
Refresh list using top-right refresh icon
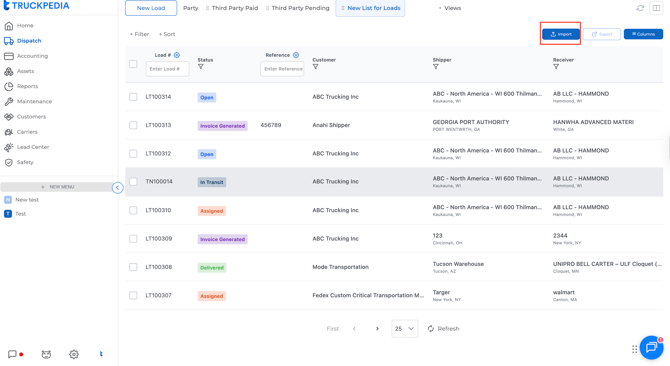pyautogui.click(x=640, y=8)
